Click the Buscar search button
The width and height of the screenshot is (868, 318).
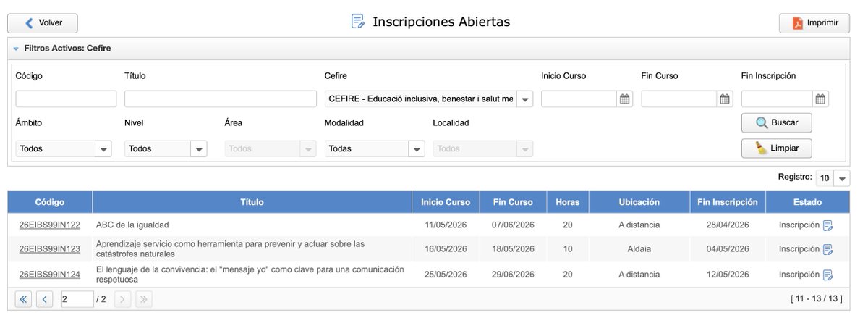(776, 122)
